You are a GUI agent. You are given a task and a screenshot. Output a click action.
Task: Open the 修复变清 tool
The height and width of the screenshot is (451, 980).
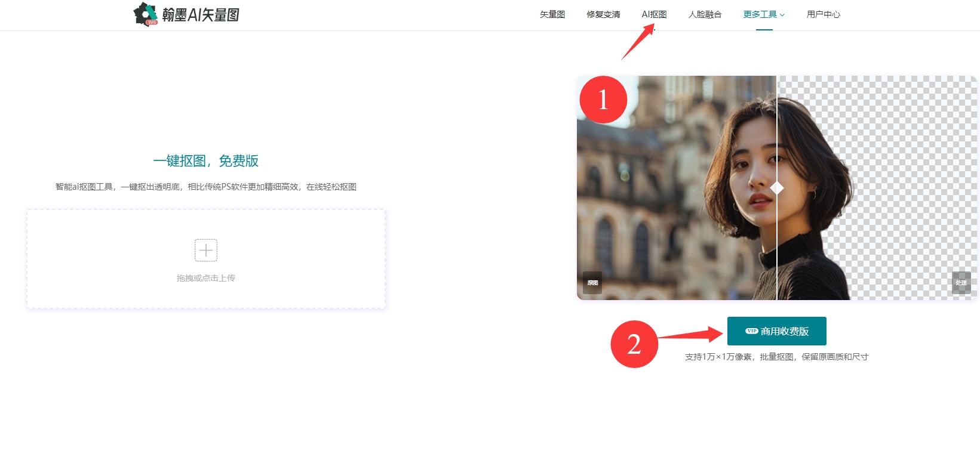point(603,14)
